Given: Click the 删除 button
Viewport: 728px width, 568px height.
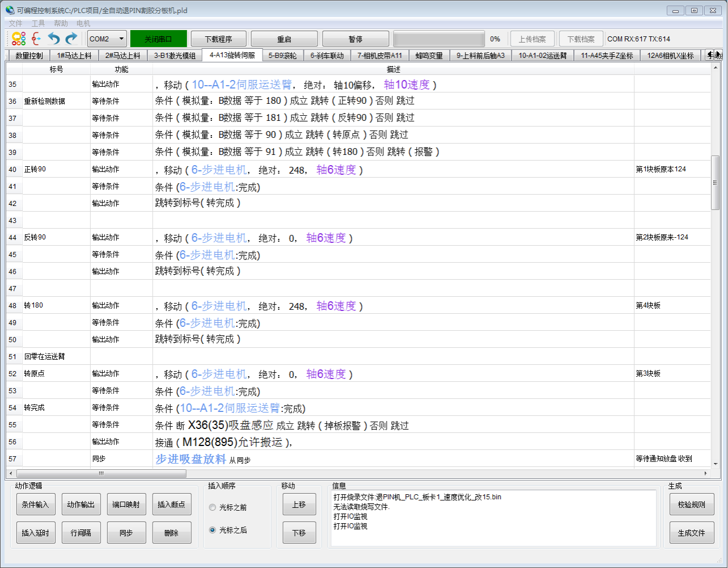Looking at the screenshot, I should (x=171, y=533).
